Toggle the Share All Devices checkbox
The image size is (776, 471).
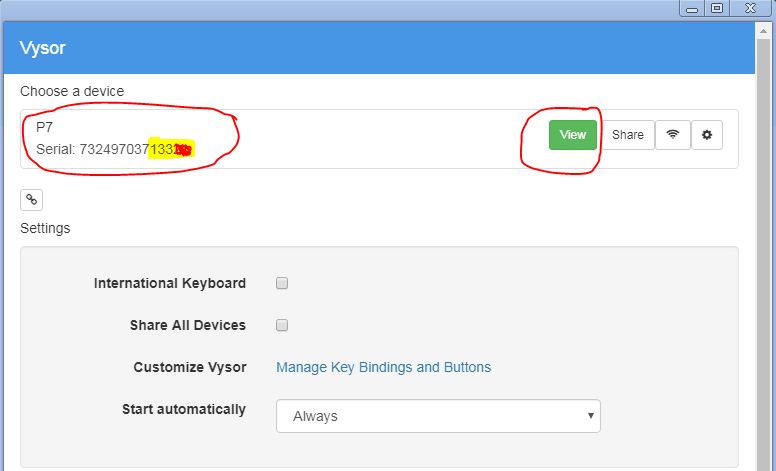[282, 325]
